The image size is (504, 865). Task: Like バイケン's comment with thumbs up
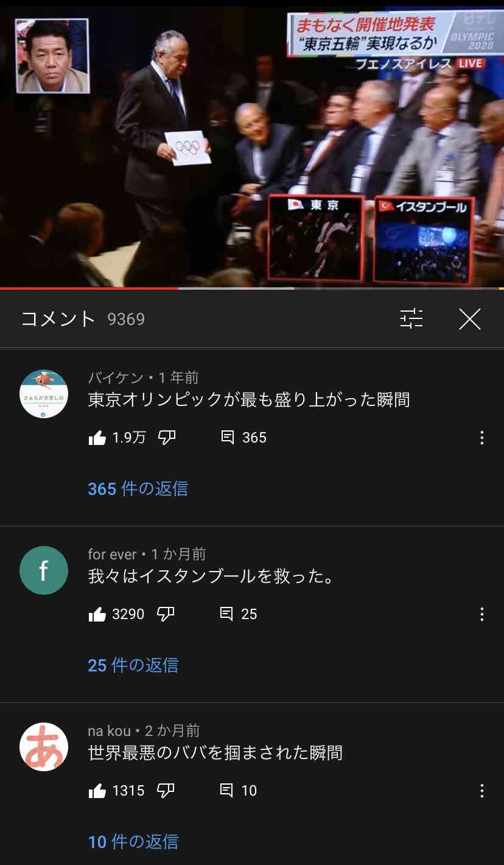(x=97, y=438)
